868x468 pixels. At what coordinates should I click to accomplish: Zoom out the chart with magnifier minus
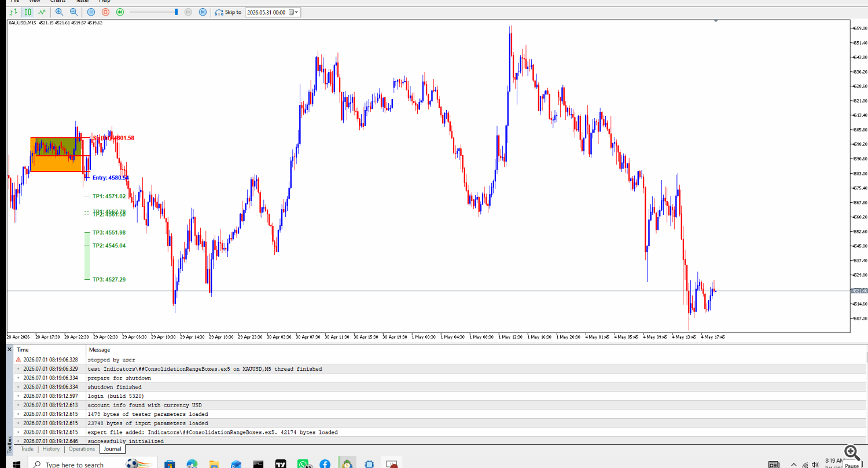point(73,12)
